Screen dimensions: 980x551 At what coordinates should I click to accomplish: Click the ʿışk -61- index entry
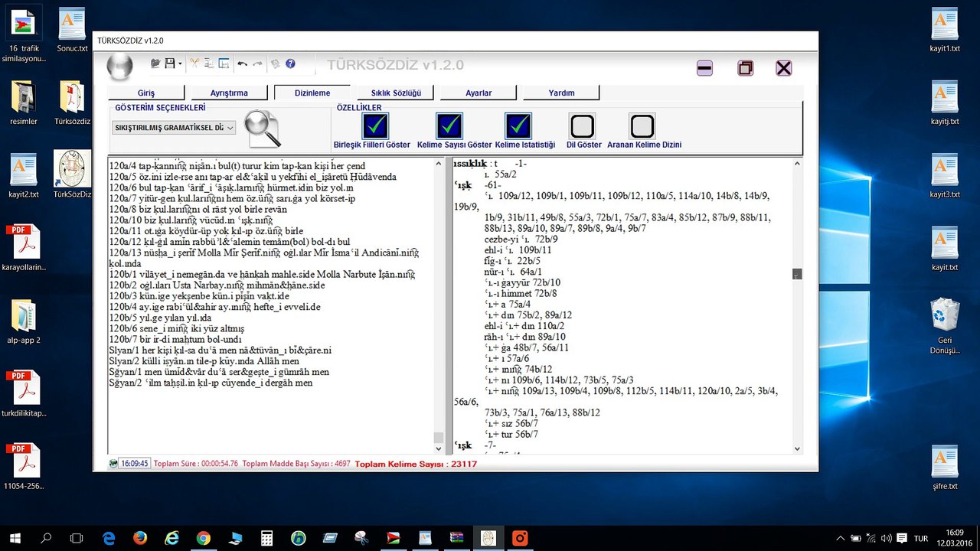[x=478, y=186]
